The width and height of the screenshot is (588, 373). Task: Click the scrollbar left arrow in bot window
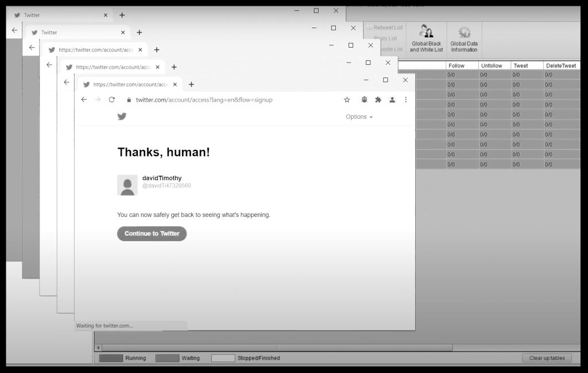click(98, 348)
